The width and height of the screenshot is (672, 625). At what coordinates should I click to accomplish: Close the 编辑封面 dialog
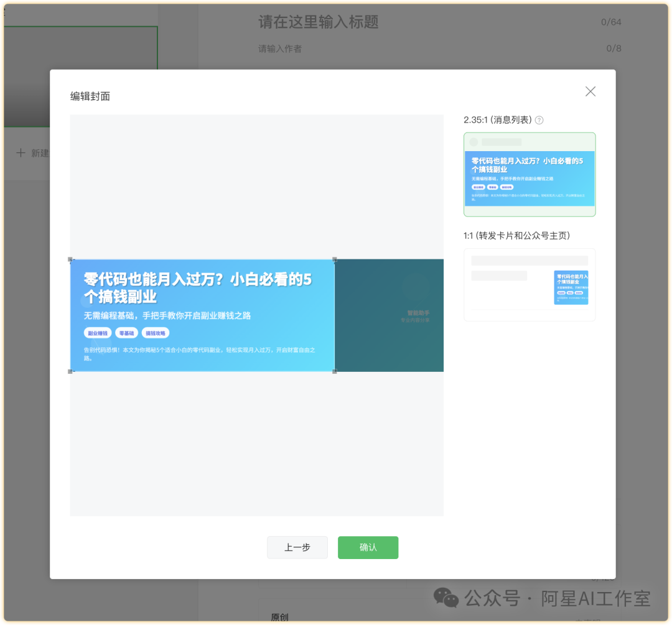click(590, 91)
